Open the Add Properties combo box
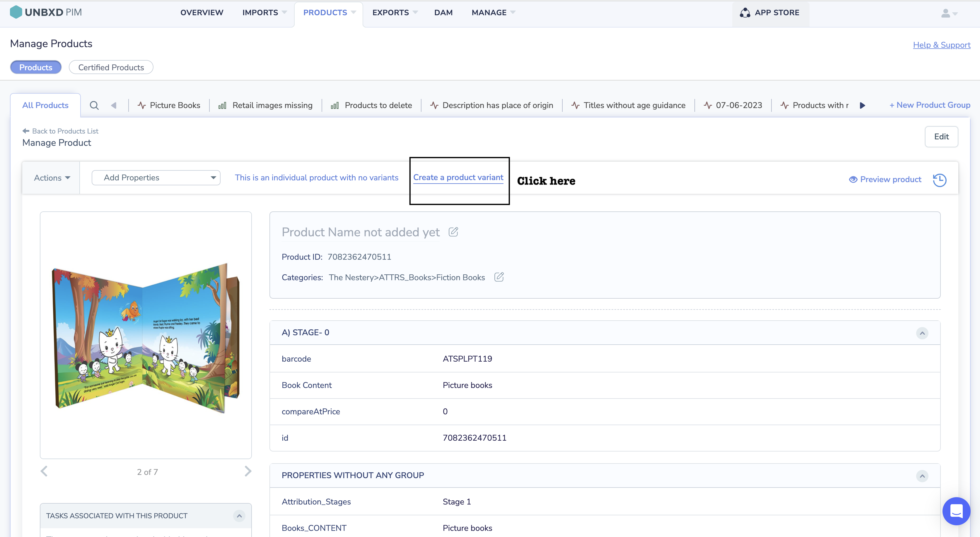This screenshot has width=980, height=537. [156, 178]
